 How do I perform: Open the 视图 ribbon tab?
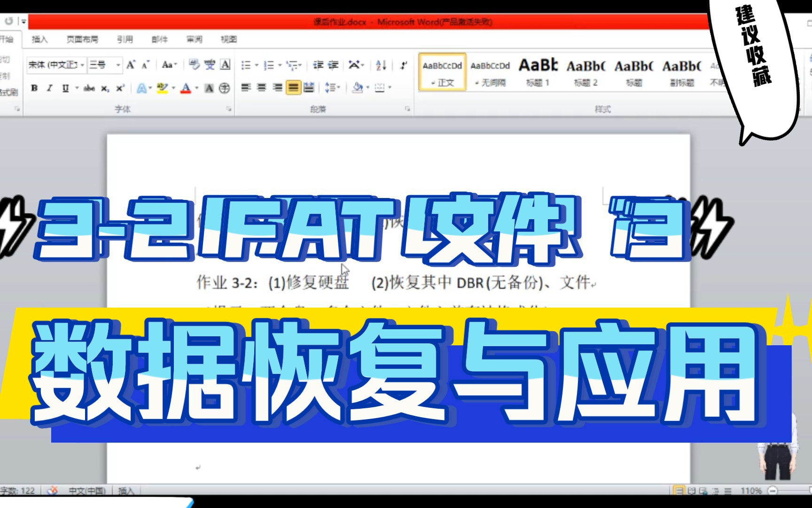click(229, 39)
